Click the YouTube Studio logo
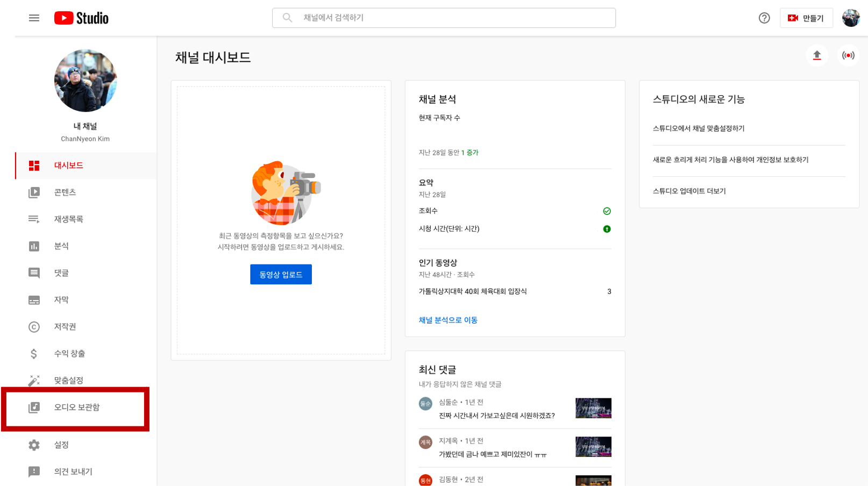868x486 pixels. (x=81, y=18)
